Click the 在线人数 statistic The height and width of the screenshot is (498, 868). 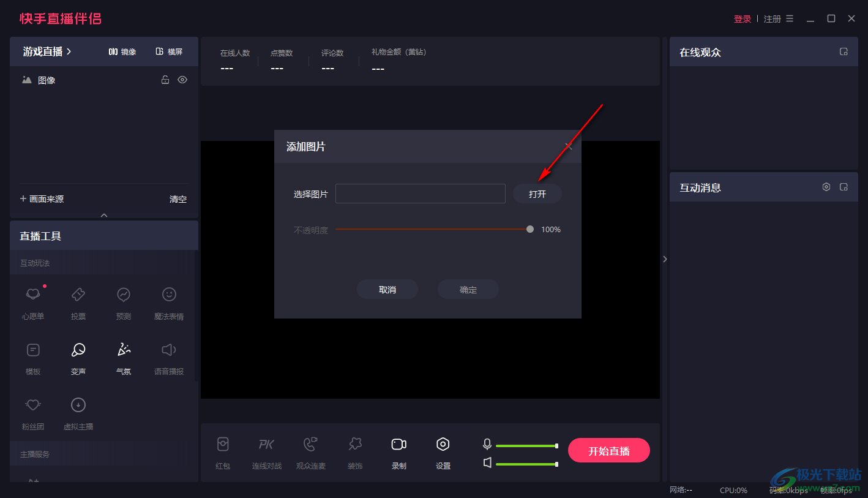[x=235, y=61]
